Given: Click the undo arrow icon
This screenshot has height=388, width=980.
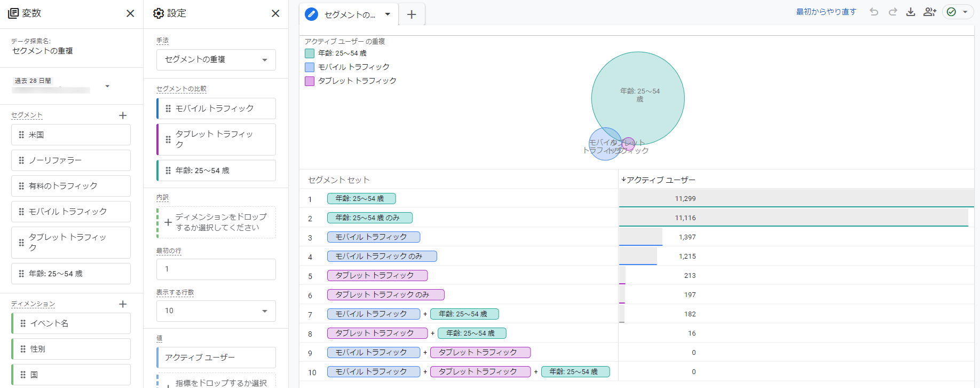Looking at the screenshot, I should [x=874, y=12].
